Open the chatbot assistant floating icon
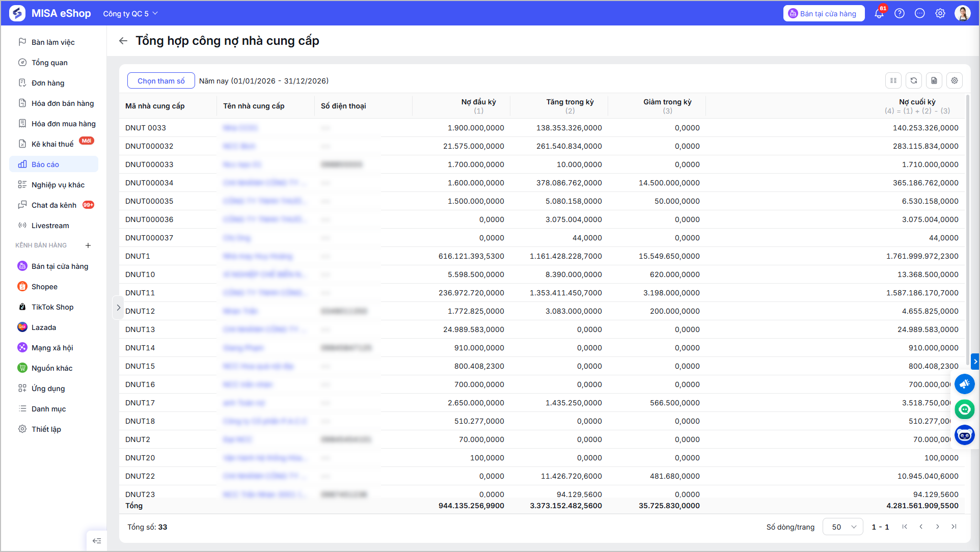The width and height of the screenshot is (980, 552). (965, 435)
